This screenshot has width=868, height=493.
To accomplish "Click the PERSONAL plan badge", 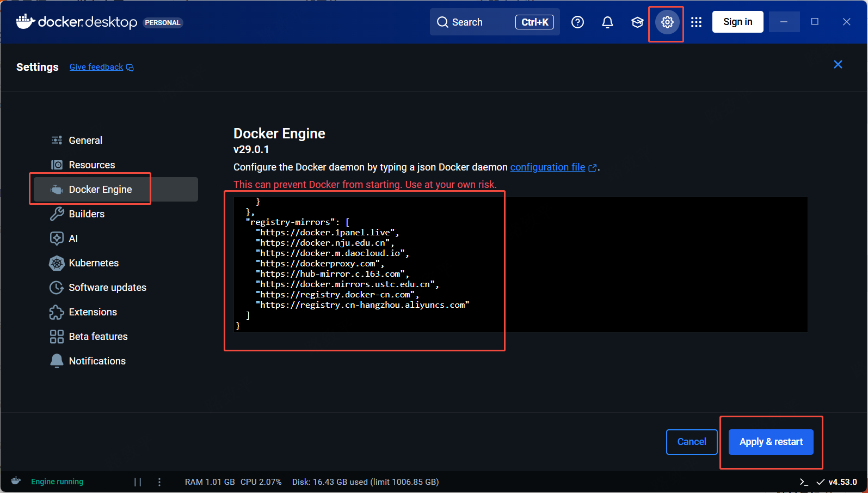I will [x=163, y=22].
